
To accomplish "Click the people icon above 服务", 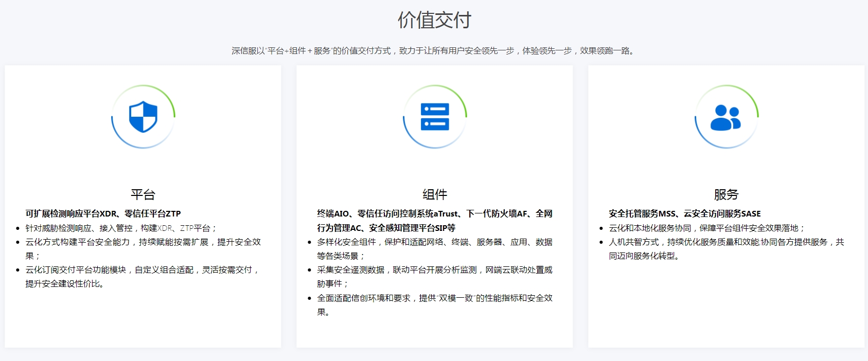I will click(x=726, y=117).
